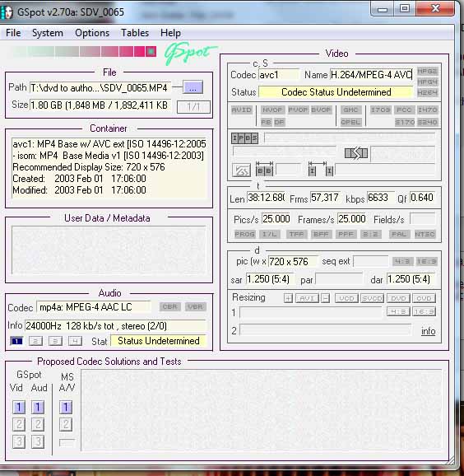The image size is (464, 476).
Task: Click the file Size field
Action: tap(100, 105)
